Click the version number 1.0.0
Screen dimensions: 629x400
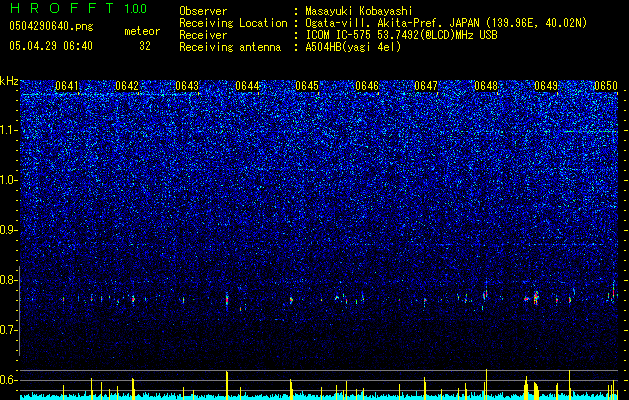click(135, 9)
